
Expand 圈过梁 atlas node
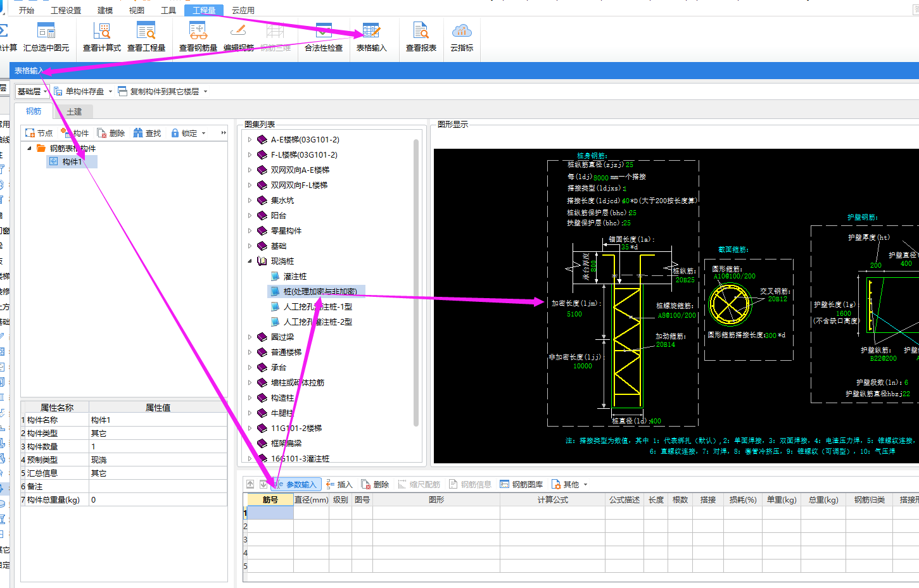click(250, 337)
